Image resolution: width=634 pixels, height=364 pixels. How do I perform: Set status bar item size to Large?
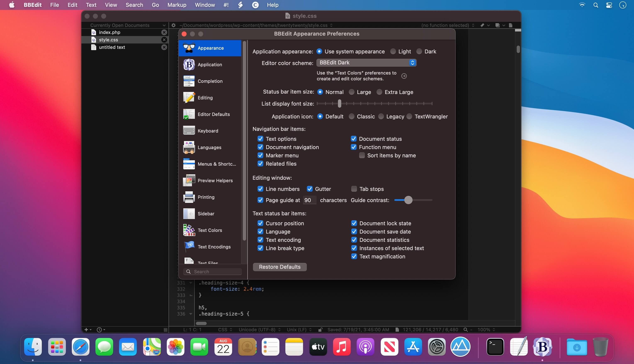(x=351, y=92)
